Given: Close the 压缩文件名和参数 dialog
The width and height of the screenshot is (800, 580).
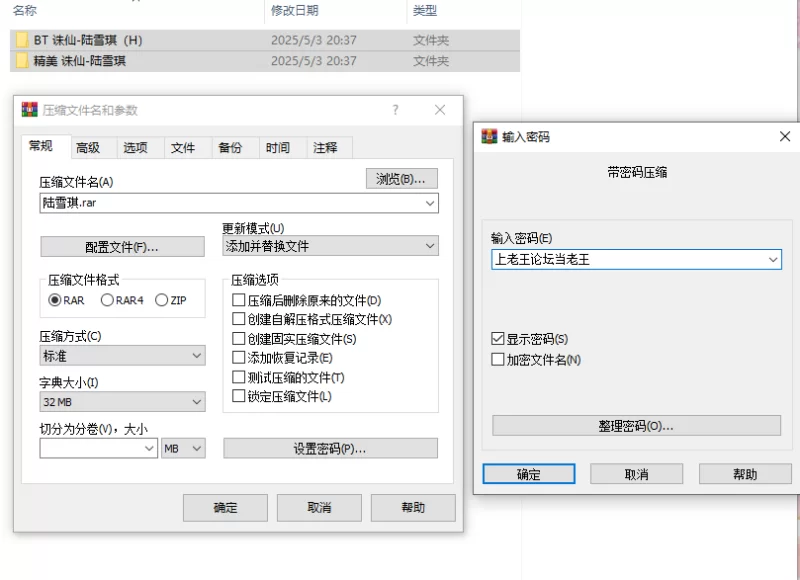Looking at the screenshot, I should pos(440,110).
